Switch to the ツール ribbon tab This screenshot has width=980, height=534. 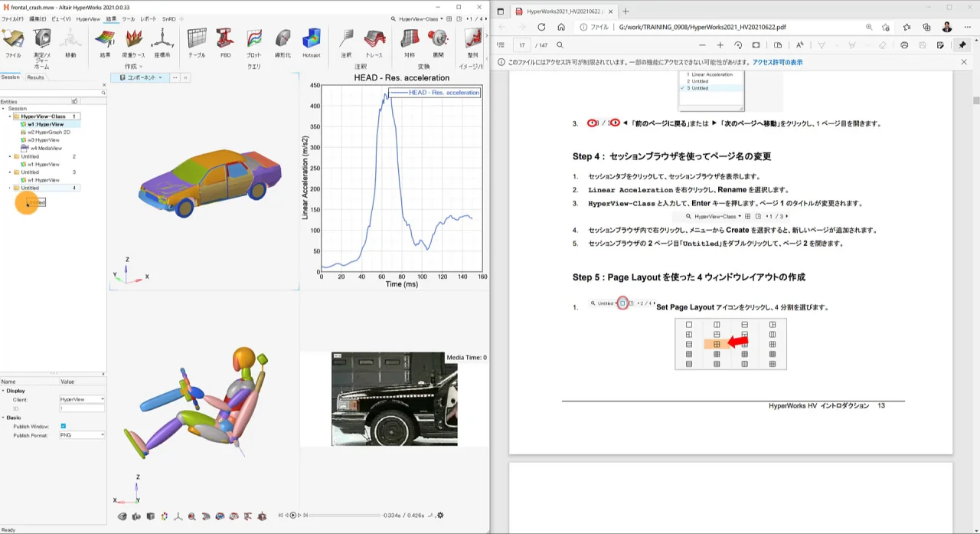click(129, 18)
